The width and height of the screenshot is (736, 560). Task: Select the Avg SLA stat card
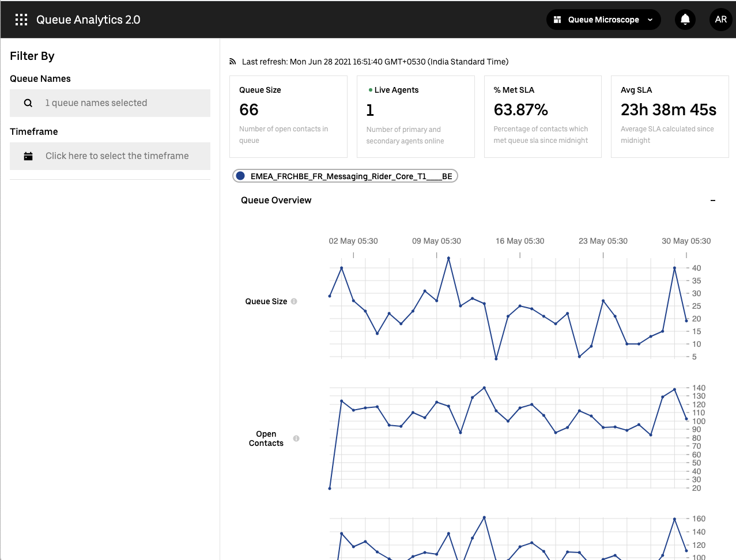[670, 116]
